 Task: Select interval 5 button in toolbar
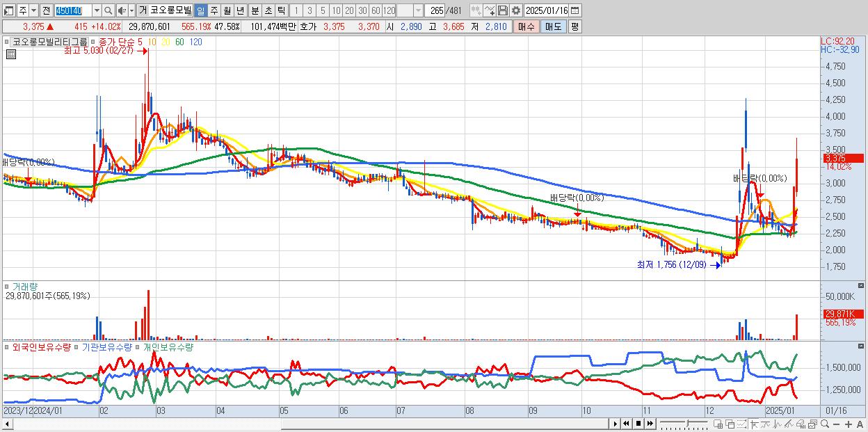pyautogui.click(x=323, y=10)
